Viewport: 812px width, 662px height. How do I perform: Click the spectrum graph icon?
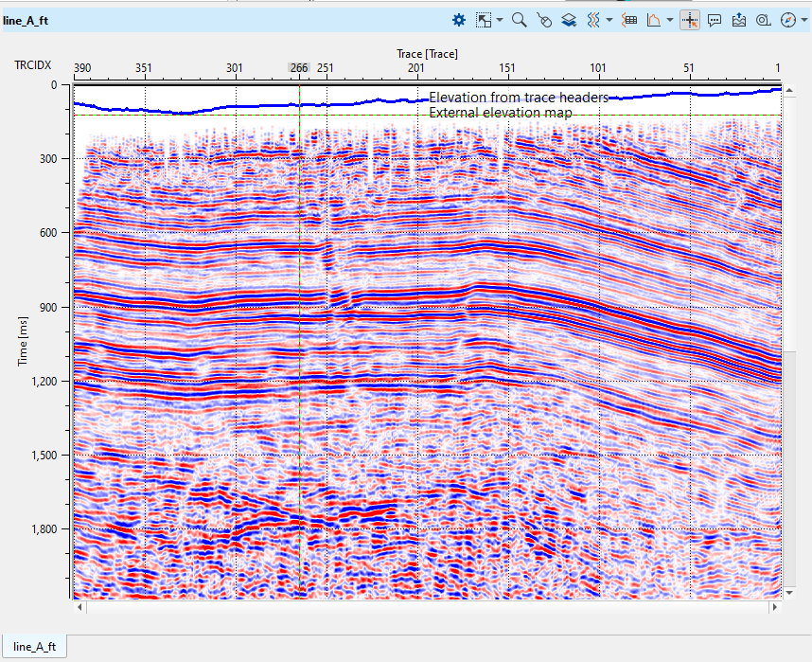(654, 20)
